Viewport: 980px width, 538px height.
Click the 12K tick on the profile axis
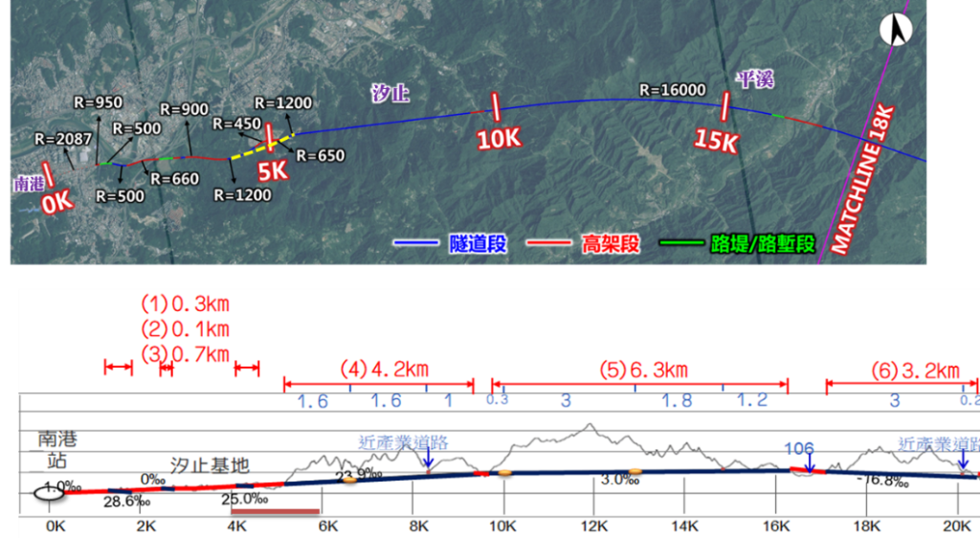tap(593, 526)
